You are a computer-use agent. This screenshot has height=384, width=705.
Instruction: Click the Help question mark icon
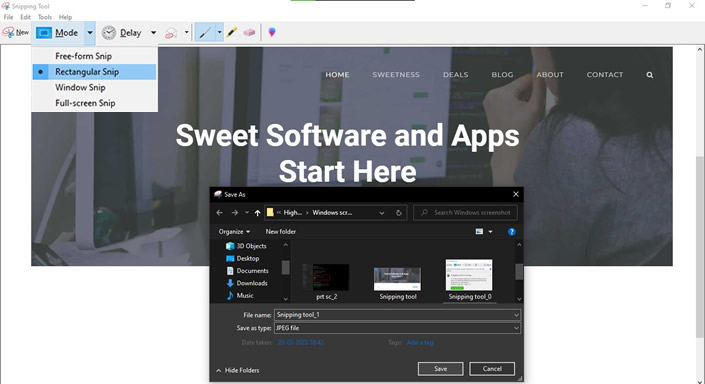tap(512, 232)
